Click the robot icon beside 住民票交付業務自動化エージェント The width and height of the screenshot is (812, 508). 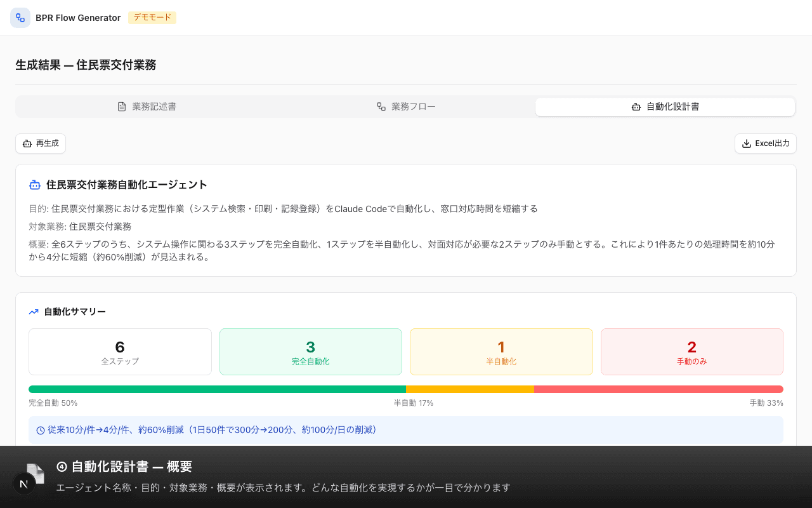[x=35, y=184]
